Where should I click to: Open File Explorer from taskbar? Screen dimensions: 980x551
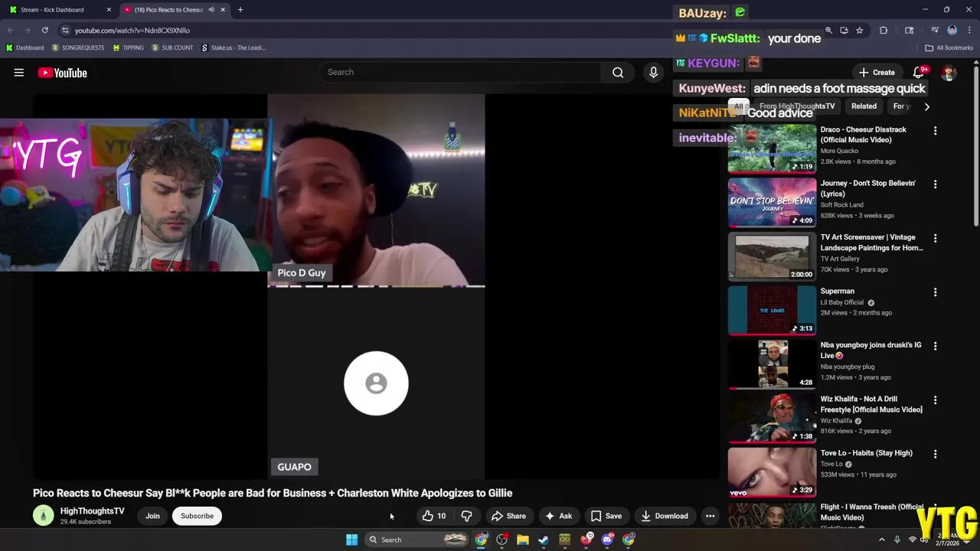(x=522, y=540)
